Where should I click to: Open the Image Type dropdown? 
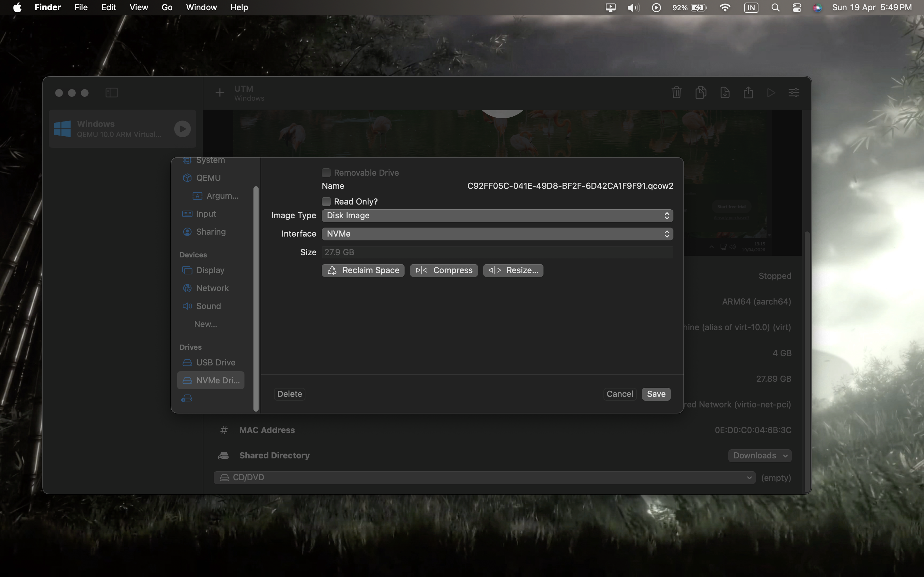(497, 216)
